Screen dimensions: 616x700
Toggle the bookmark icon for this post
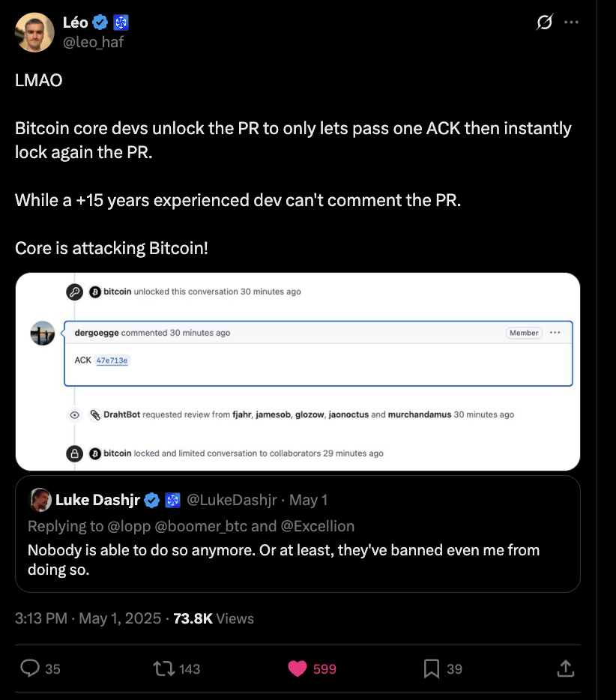point(432,668)
